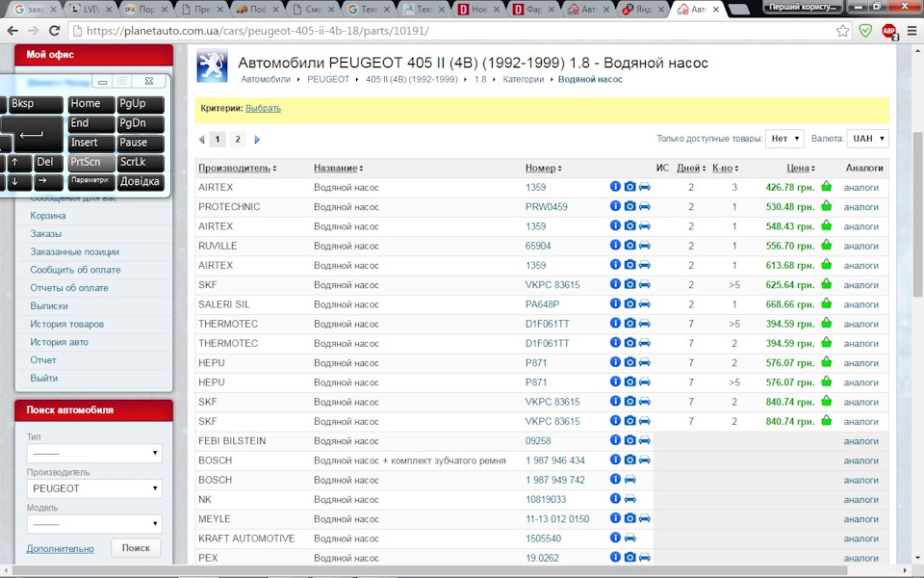Click browser back arrow
Viewport: 924px width, 578px height.
point(13,31)
